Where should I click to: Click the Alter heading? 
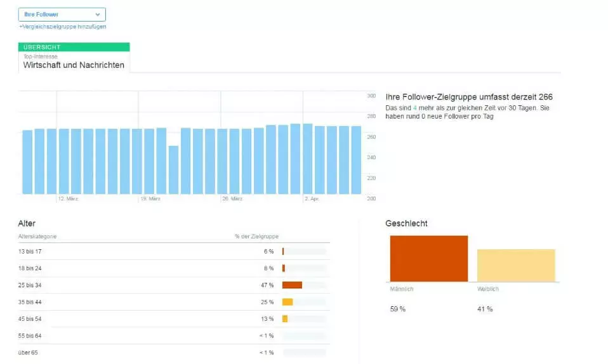pos(27,224)
